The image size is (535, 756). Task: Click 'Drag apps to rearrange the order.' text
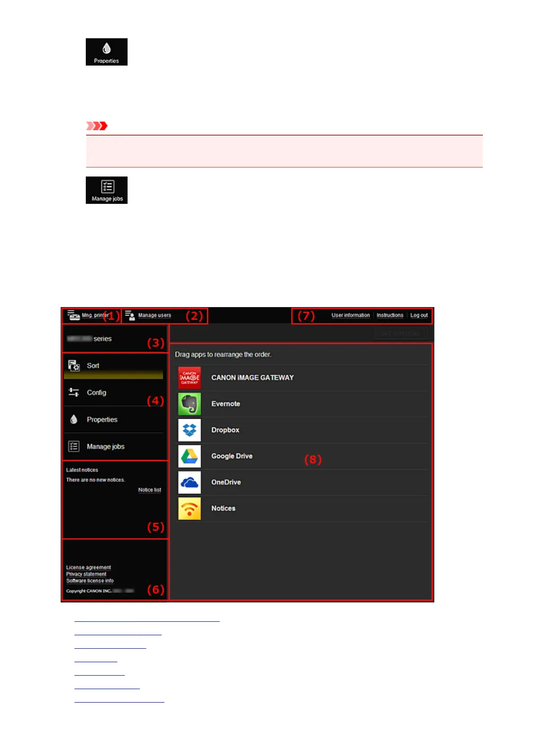pos(223,354)
